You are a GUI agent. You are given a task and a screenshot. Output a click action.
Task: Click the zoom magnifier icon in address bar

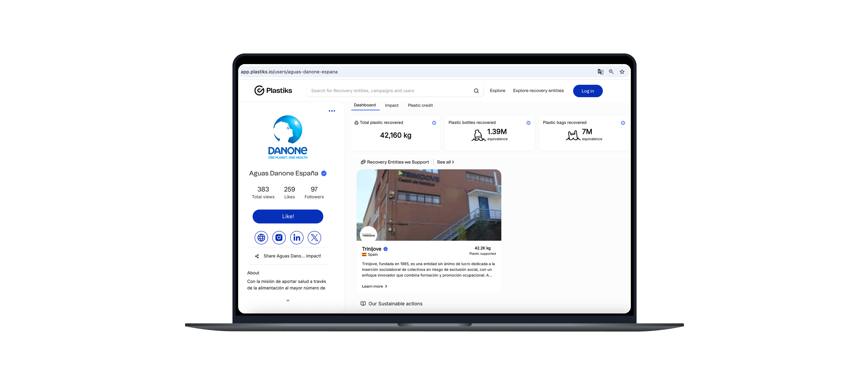pos(611,72)
